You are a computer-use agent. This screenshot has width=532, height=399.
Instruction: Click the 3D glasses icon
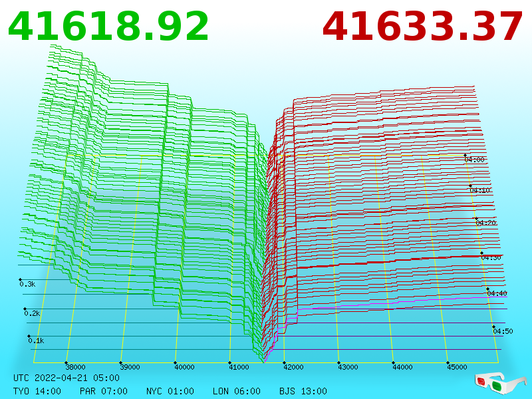[501, 383]
